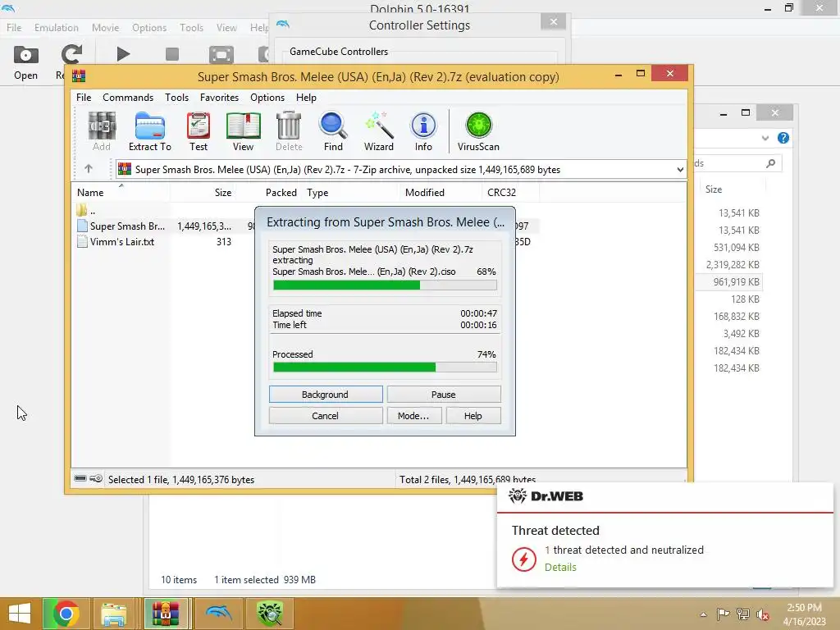Open Dolphin's Movie menu
The height and width of the screenshot is (630, 840).
(x=105, y=27)
